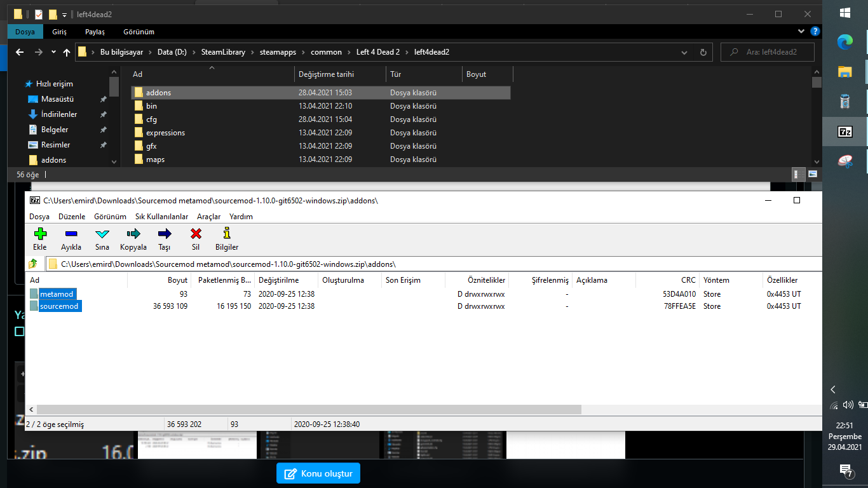Click the Wi-Fi network icon in the tray
Viewport: 868px width, 488px height.
(834, 405)
